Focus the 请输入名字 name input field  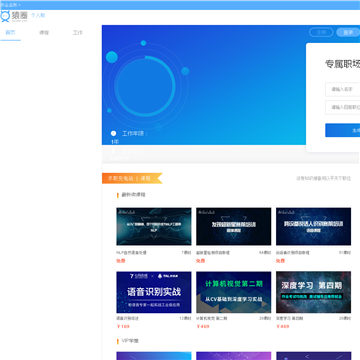(343, 89)
